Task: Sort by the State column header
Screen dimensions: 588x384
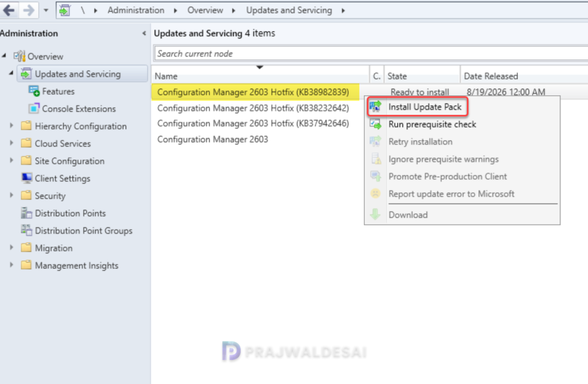Action: pyautogui.click(x=422, y=76)
